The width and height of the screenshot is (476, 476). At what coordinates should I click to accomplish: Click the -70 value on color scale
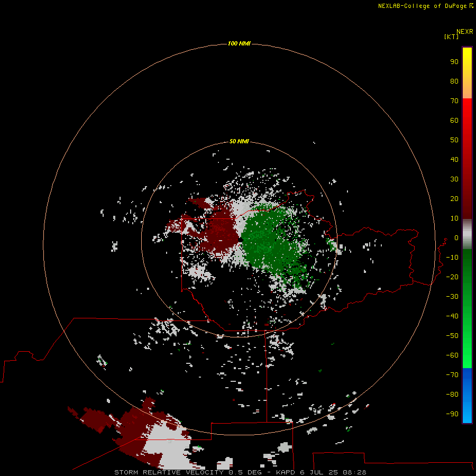pos(452,375)
